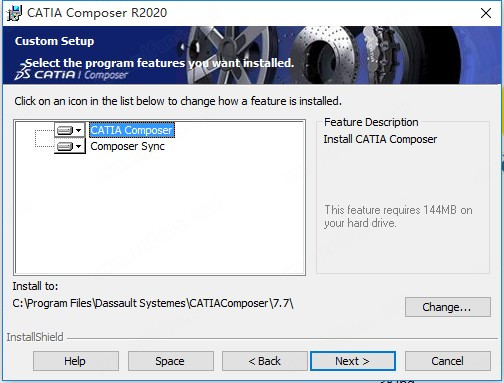This screenshot has width=504, height=383.
Task: Open the Composer Sync feature install dropdown
Action: 70,146
